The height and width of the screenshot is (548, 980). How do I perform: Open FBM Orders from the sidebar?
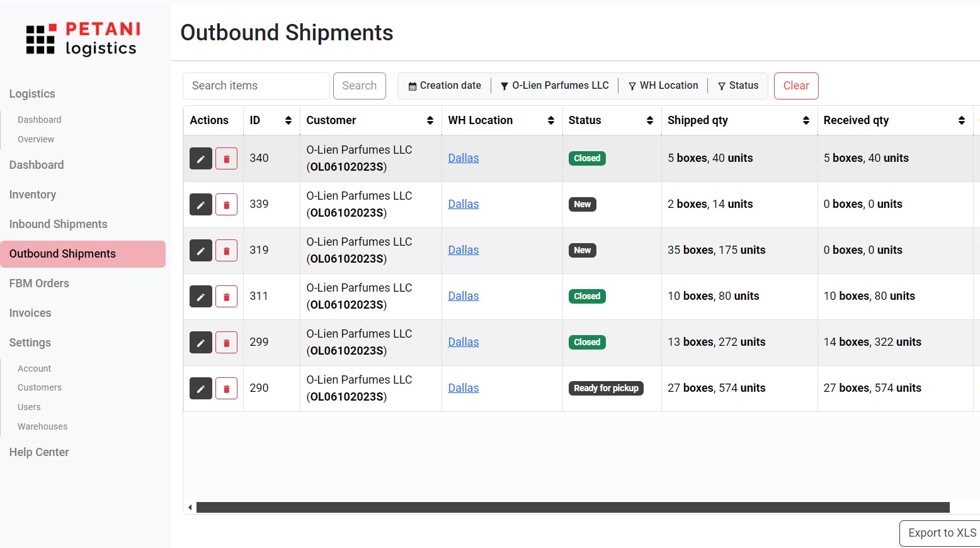[39, 283]
